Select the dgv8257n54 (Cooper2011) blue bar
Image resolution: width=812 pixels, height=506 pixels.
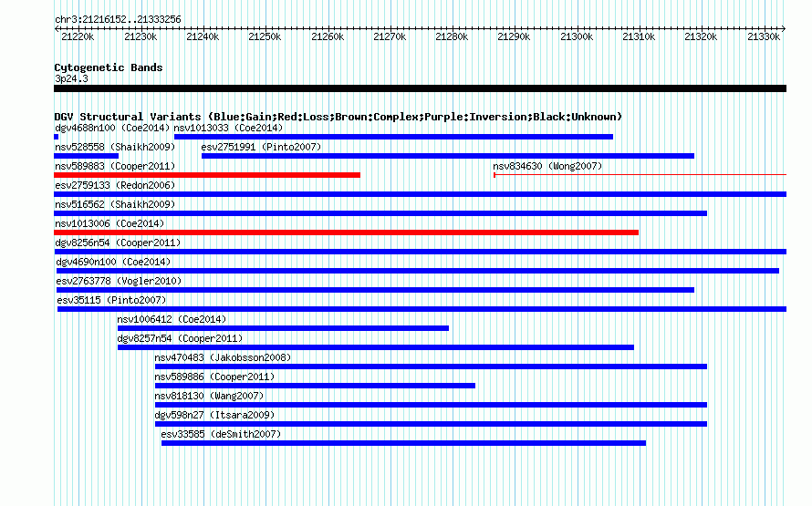[376, 347]
